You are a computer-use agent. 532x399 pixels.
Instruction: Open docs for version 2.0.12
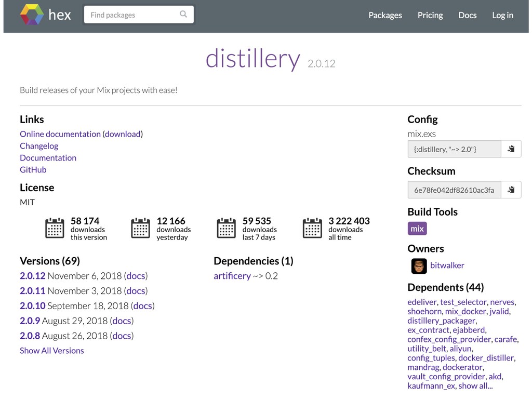(136, 276)
